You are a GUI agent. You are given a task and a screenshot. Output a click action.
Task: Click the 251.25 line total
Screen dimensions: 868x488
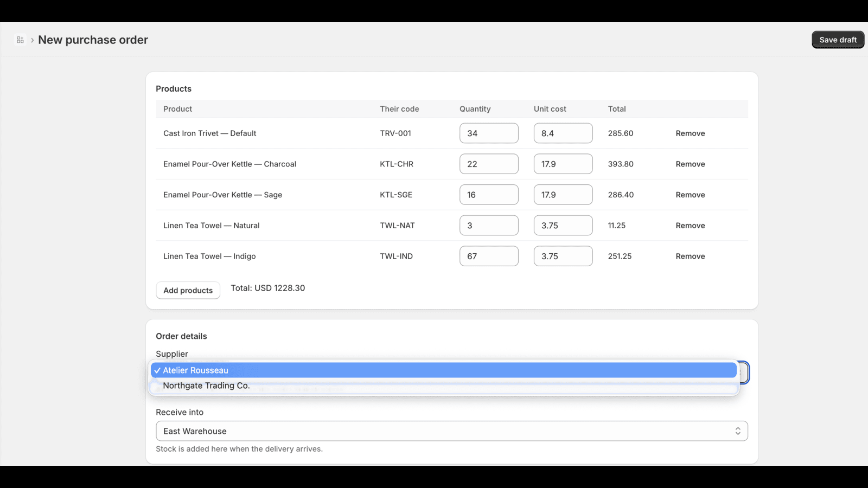click(x=620, y=256)
